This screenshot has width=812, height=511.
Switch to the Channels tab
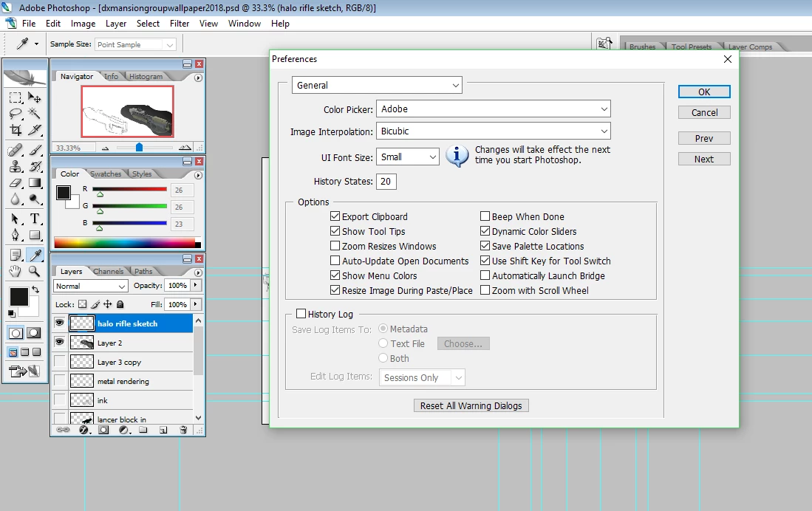pyautogui.click(x=108, y=271)
